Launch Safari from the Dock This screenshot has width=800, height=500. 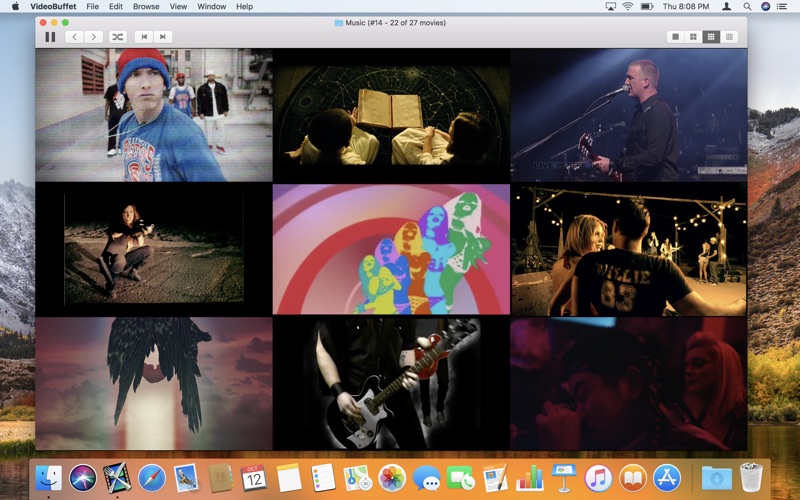click(152, 478)
